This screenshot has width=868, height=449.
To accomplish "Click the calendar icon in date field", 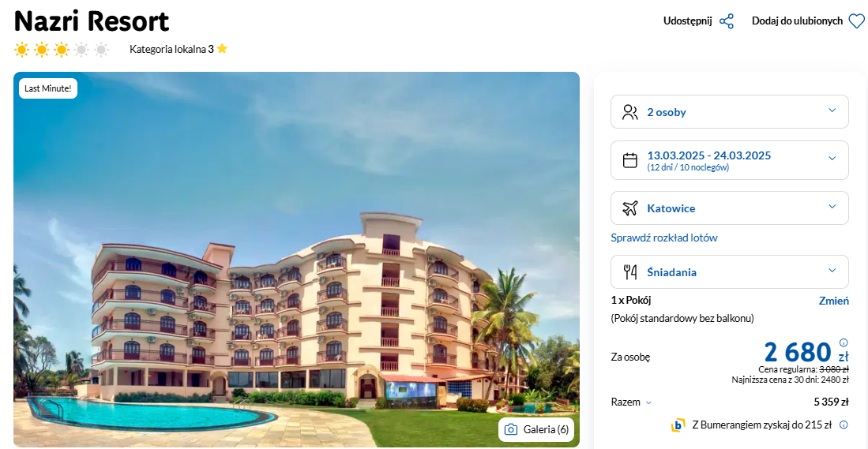I will (630, 160).
